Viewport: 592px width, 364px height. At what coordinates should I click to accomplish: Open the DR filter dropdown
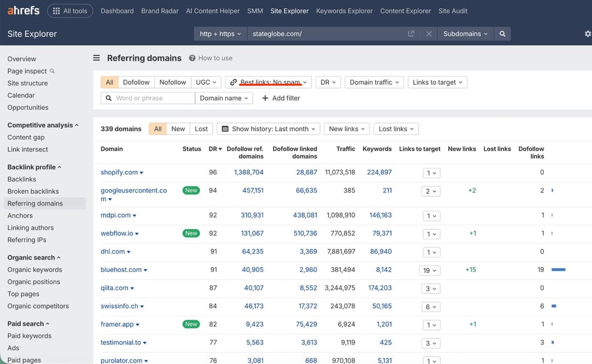pos(328,82)
